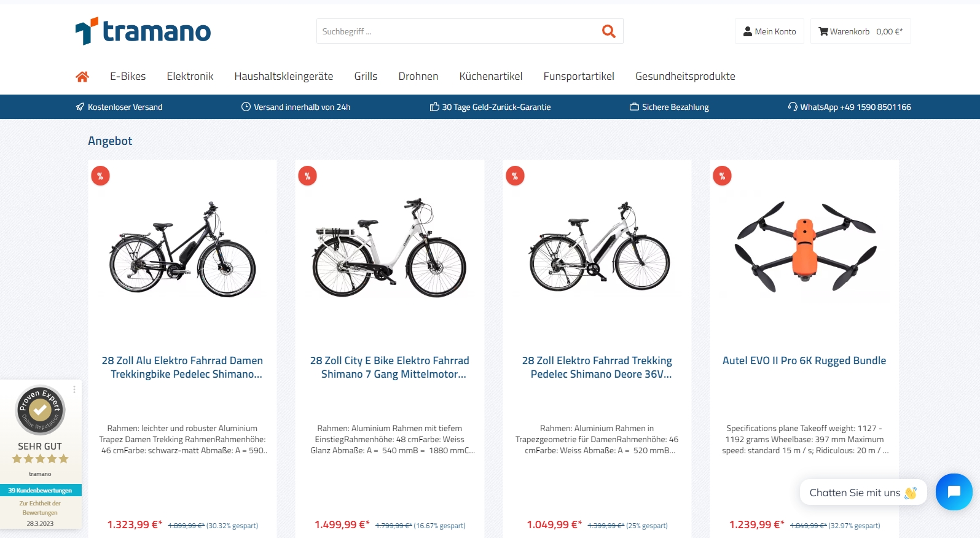
Task: Click the search magnifier icon
Action: point(608,31)
